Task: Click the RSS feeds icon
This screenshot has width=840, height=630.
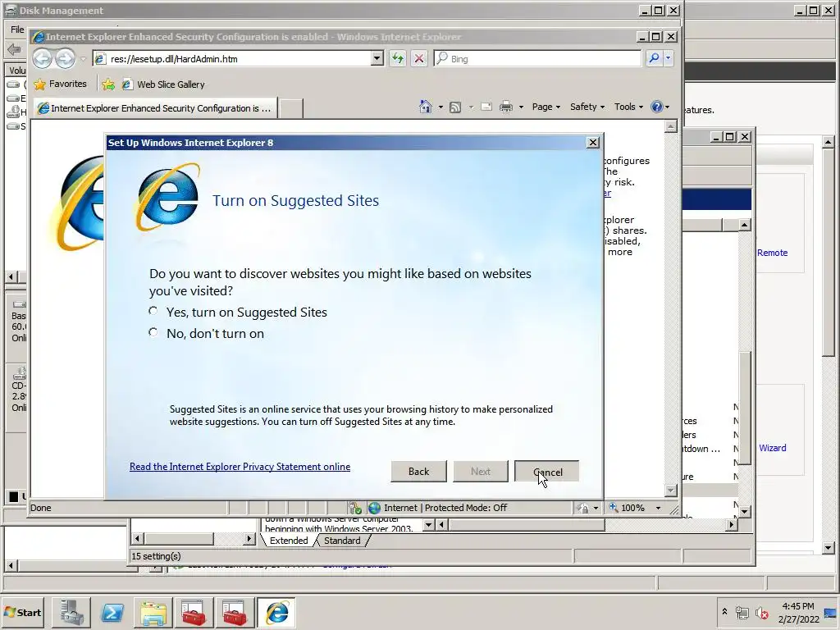Action: (x=454, y=107)
